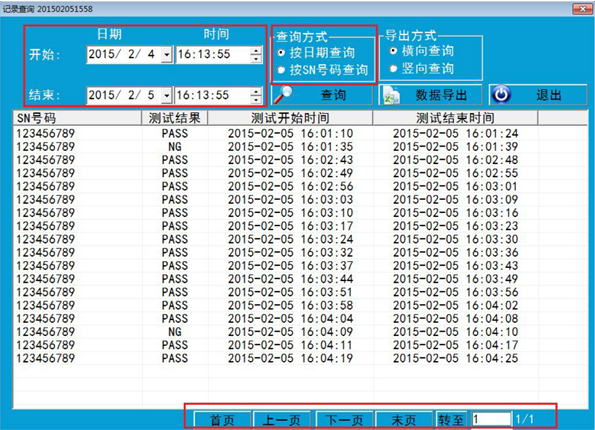Select row starting at 16:01:10

[300, 133]
